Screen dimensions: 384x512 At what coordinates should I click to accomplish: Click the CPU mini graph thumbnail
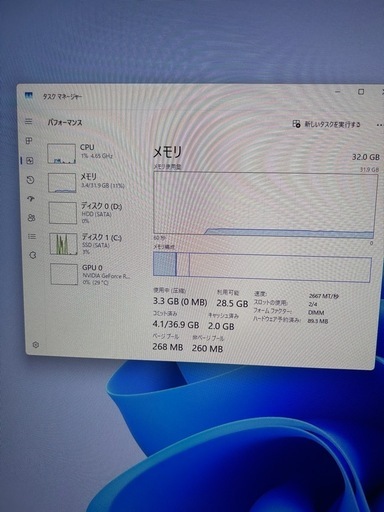61,153
